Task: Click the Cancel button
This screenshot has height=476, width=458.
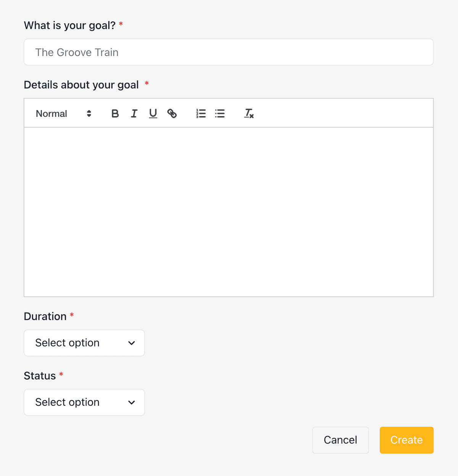Action: (x=340, y=440)
